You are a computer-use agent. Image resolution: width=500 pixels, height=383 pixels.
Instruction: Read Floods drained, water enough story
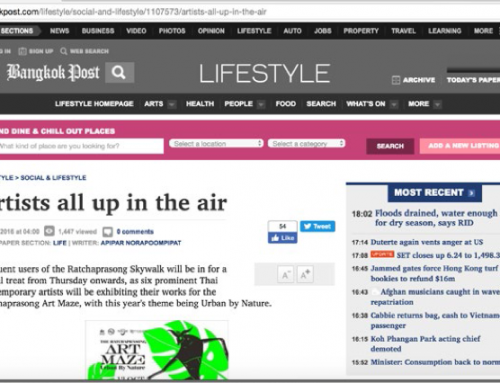436,218
